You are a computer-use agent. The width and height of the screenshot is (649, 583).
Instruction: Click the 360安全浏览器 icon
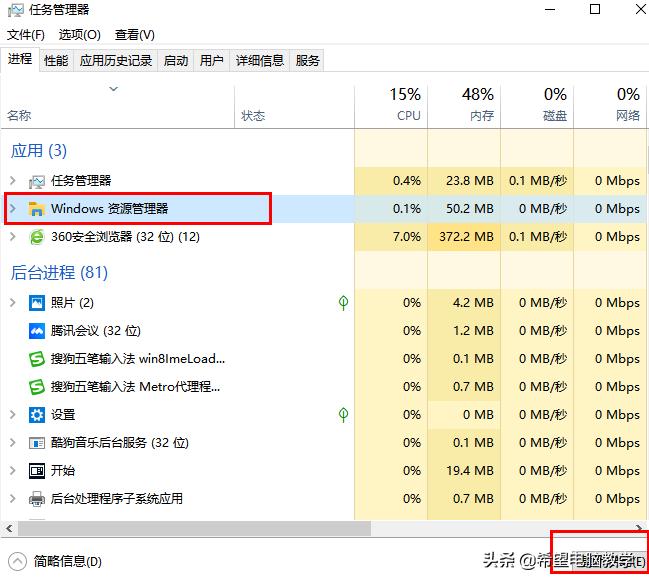[36, 237]
